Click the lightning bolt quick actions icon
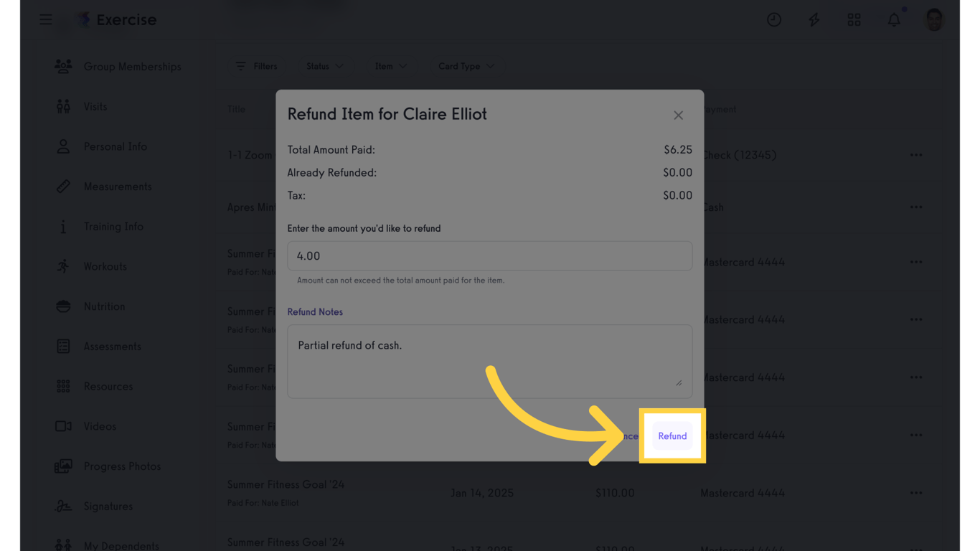The image size is (980, 551). tap(814, 19)
